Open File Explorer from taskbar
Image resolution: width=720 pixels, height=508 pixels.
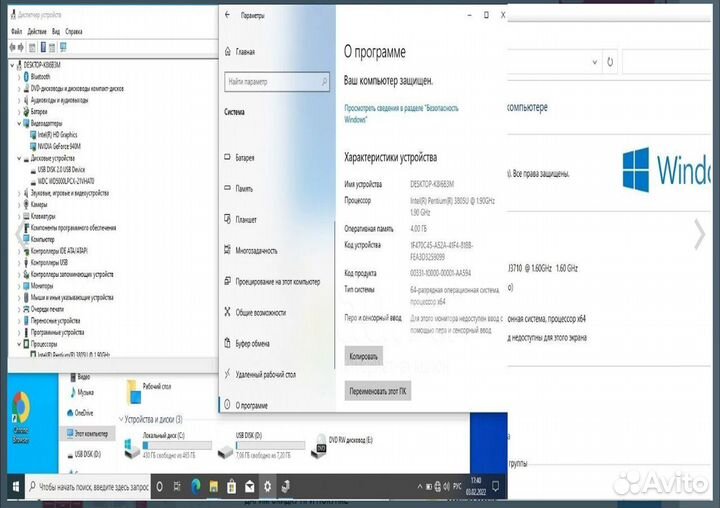214,486
